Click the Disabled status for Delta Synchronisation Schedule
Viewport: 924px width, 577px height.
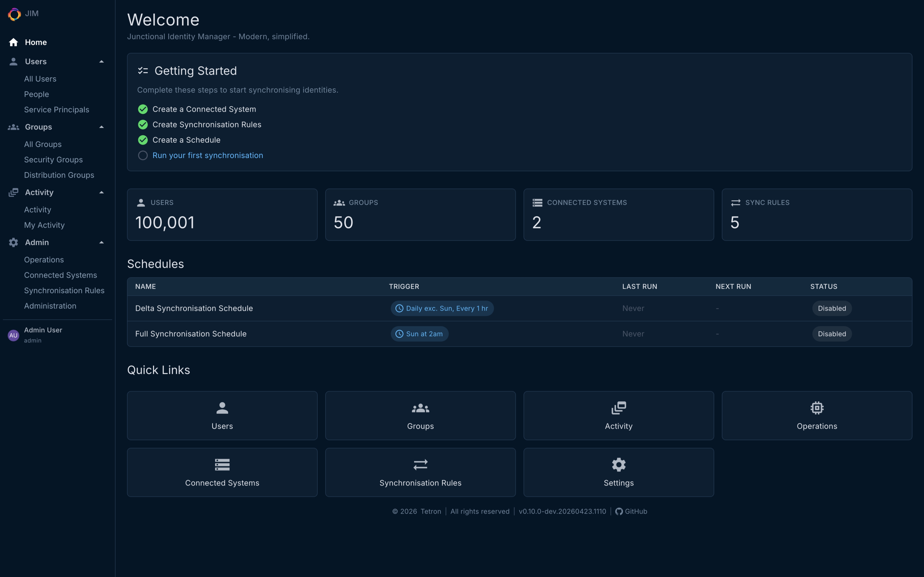tap(832, 308)
